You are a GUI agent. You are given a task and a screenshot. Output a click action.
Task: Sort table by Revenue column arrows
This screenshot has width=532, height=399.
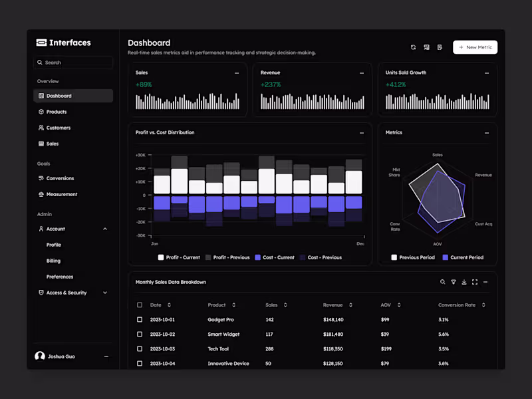[x=350, y=305]
